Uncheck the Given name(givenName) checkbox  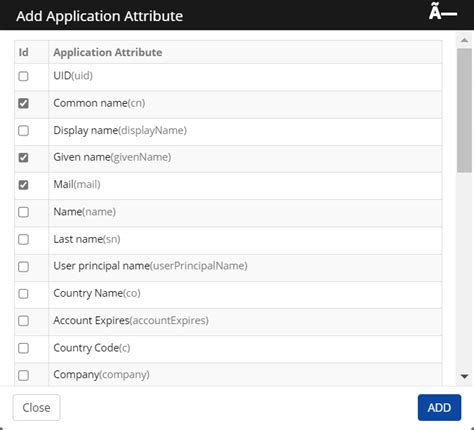pyautogui.click(x=23, y=158)
